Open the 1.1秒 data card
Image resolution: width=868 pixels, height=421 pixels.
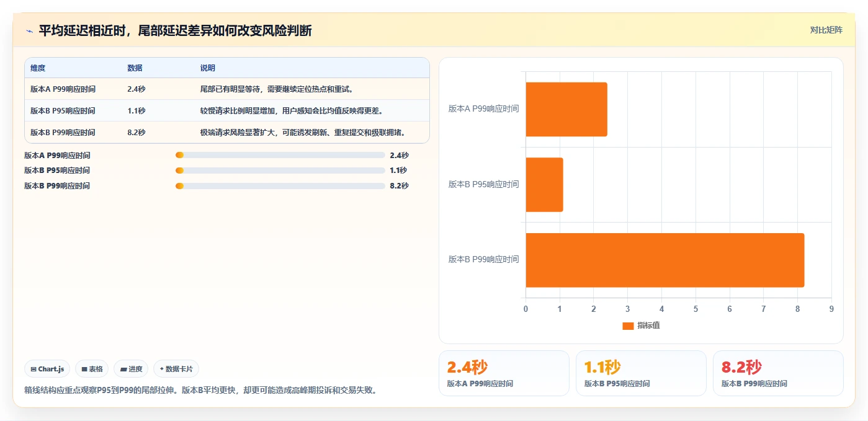point(641,373)
